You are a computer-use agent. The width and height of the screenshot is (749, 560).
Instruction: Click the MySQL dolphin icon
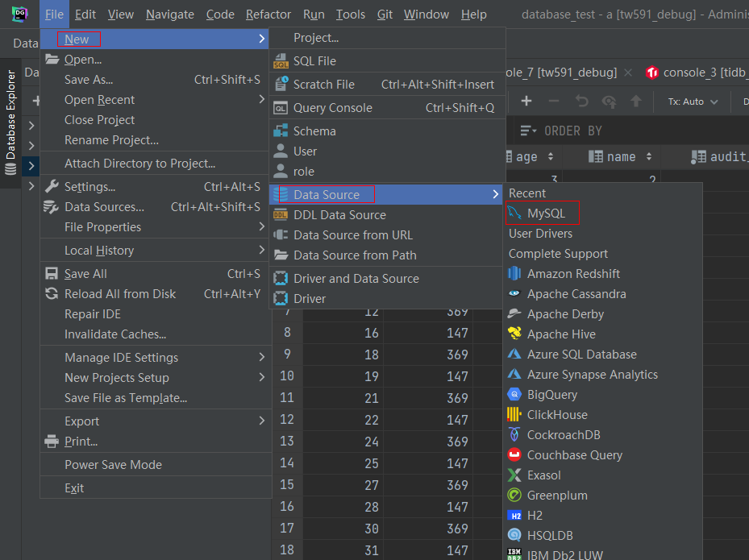point(514,213)
